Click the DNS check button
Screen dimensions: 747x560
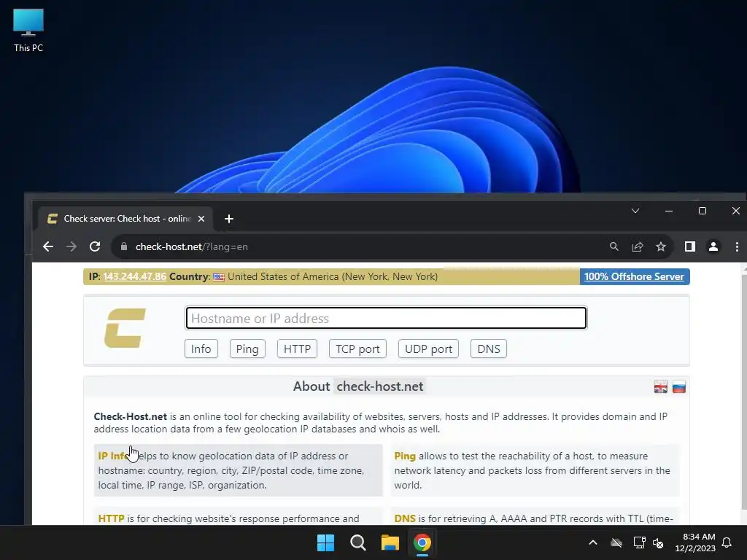coord(489,349)
